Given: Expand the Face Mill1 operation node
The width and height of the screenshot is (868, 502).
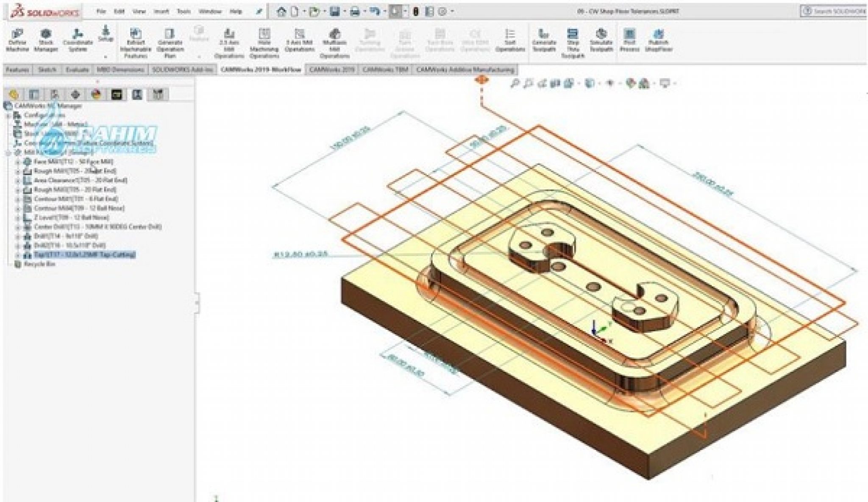Looking at the screenshot, I should click(18, 162).
